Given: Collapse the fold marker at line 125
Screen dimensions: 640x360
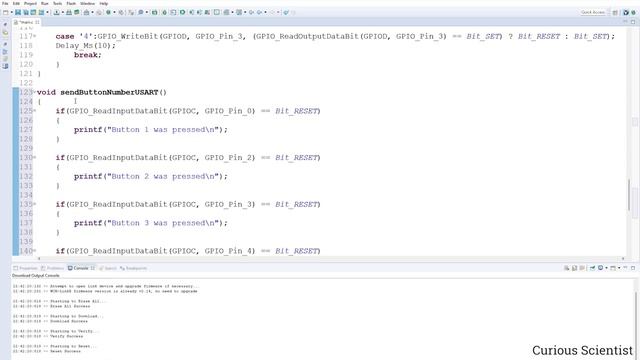Looking at the screenshot, I should pos(35,111).
